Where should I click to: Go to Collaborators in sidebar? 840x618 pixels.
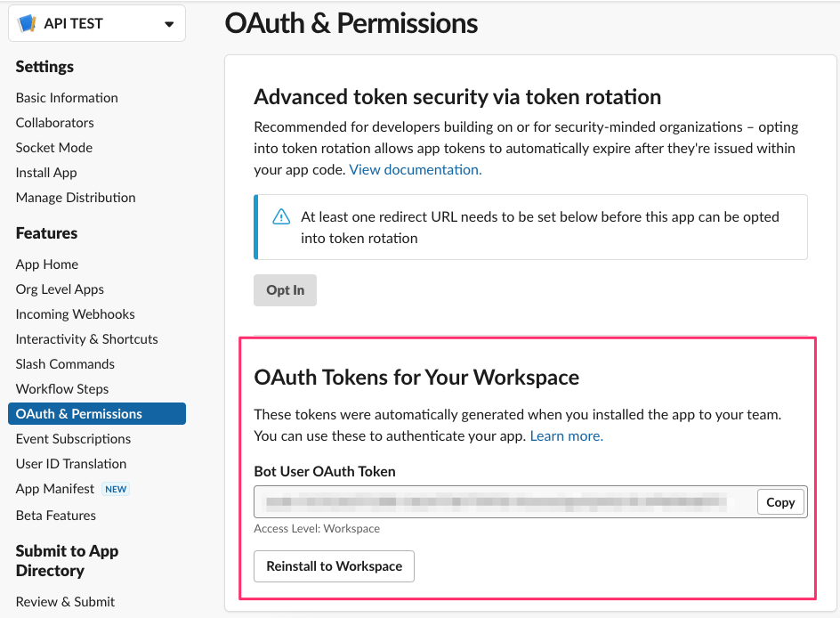pyautogui.click(x=54, y=123)
